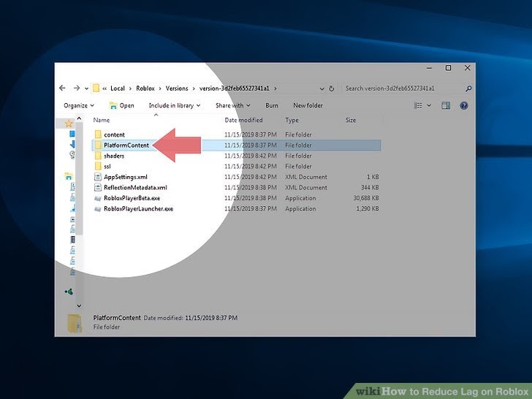Click Application type of RobloxPlayerBeta.exe

(300, 198)
